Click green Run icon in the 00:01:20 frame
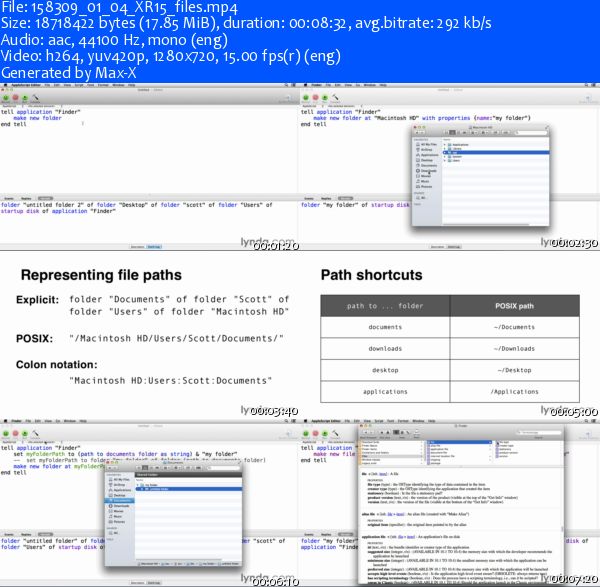 (25, 98)
